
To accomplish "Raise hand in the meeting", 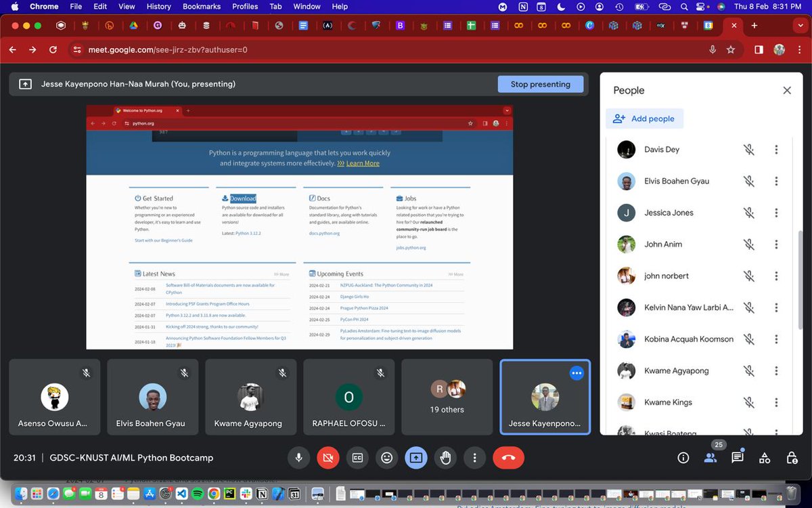I will [x=445, y=458].
